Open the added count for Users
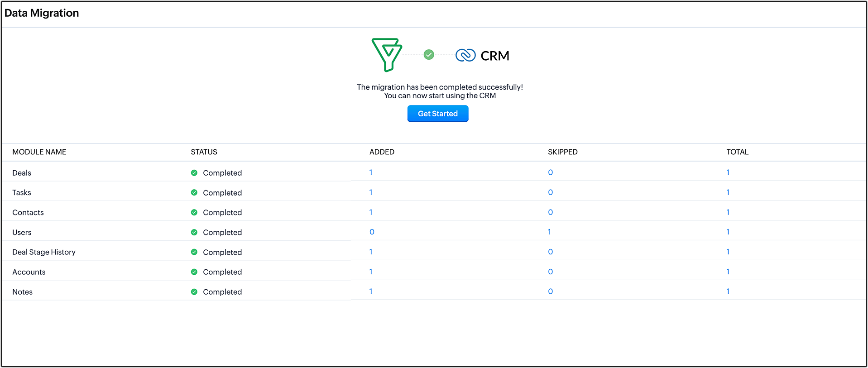This screenshot has height=368, width=868. (372, 232)
